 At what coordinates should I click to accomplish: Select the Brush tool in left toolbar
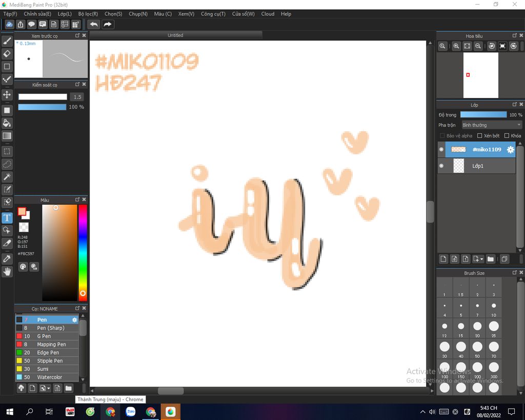point(7,41)
